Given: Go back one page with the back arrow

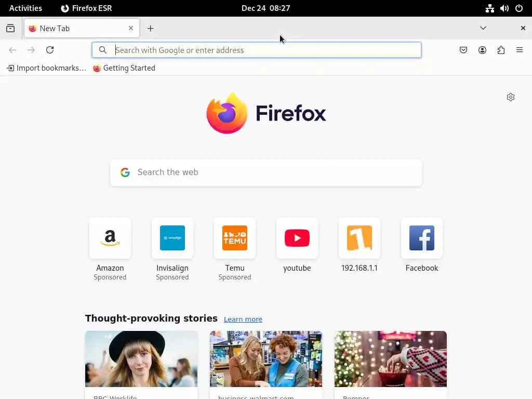Looking at the screenshot, I should coord(12,50).
